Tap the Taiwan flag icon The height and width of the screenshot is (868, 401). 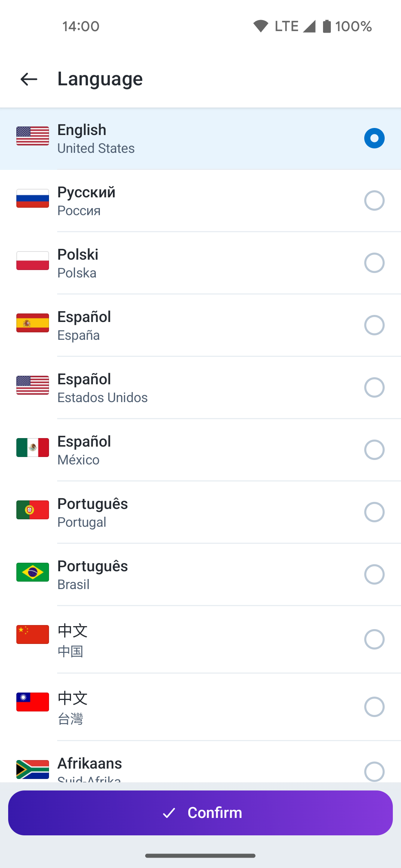[33, 702]
